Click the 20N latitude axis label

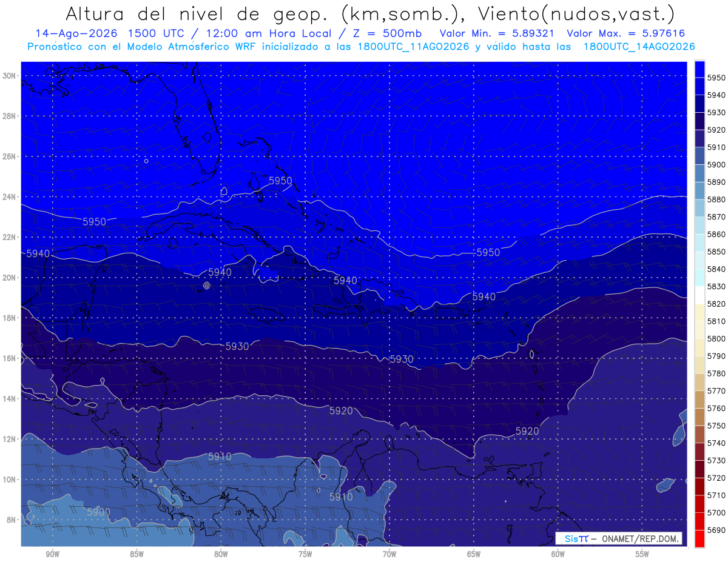coord(10,278)
